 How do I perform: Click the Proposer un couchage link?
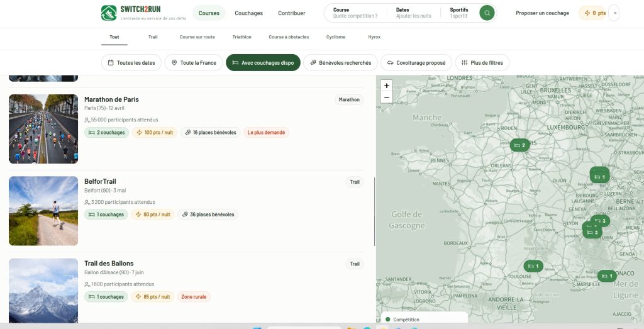[x=542, y=13]
